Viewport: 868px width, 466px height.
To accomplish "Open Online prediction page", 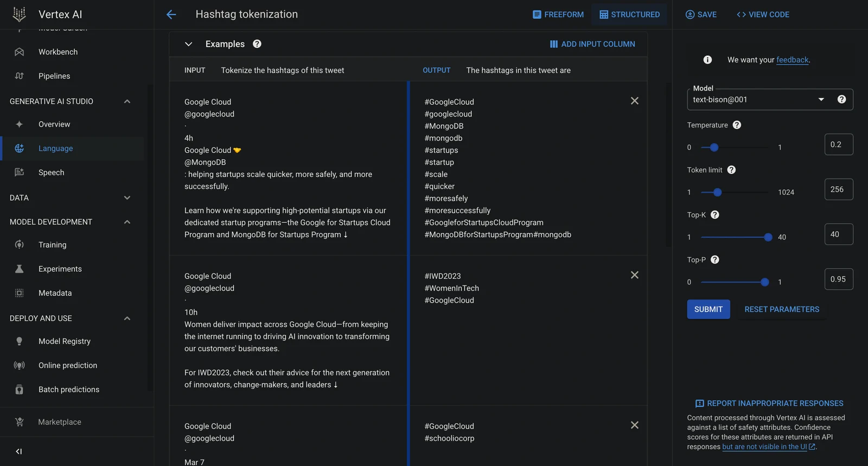I will (x=68, y=365).
